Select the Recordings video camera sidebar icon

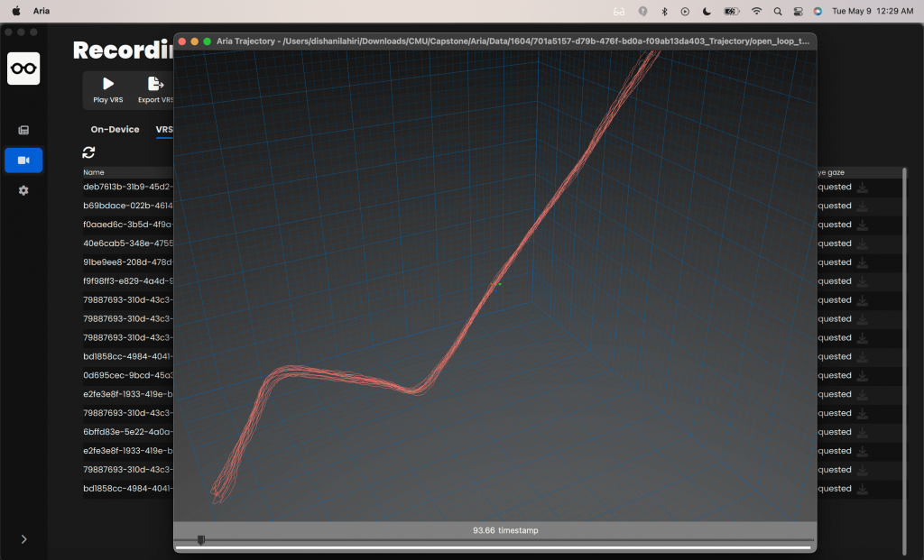click(x=23, y=161)
